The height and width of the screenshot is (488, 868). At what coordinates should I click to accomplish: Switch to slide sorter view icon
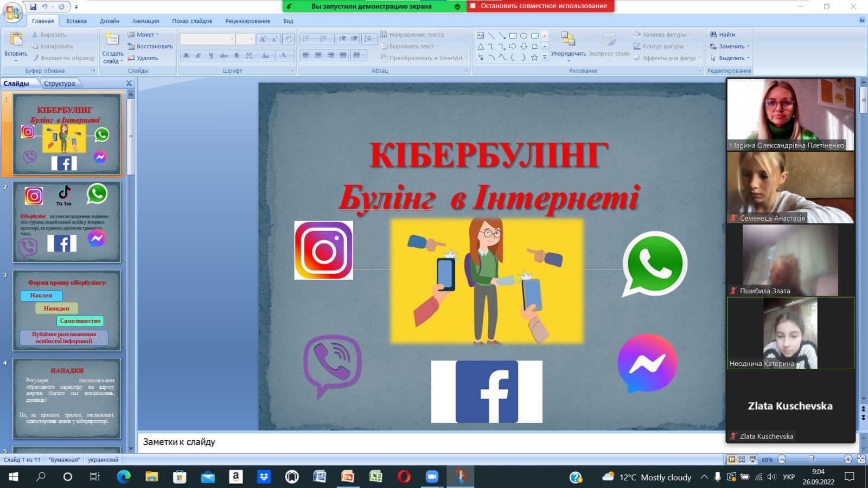pyautogui.click(x=742, y=459)
